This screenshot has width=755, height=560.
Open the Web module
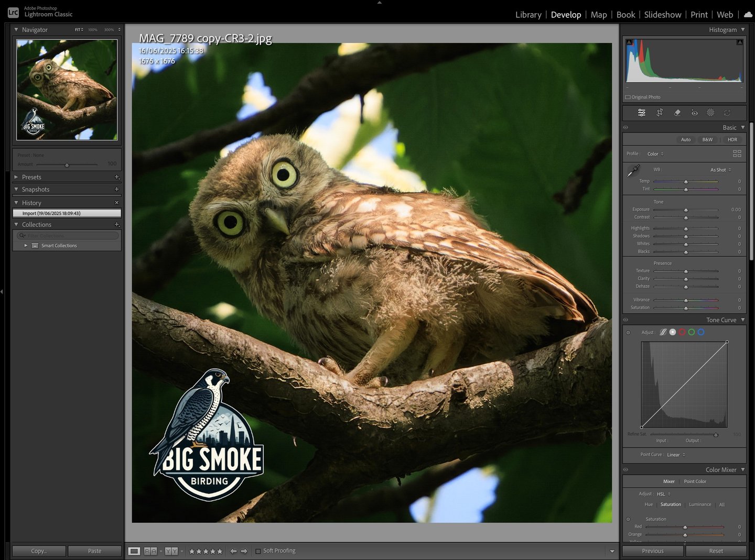(725, 15)
